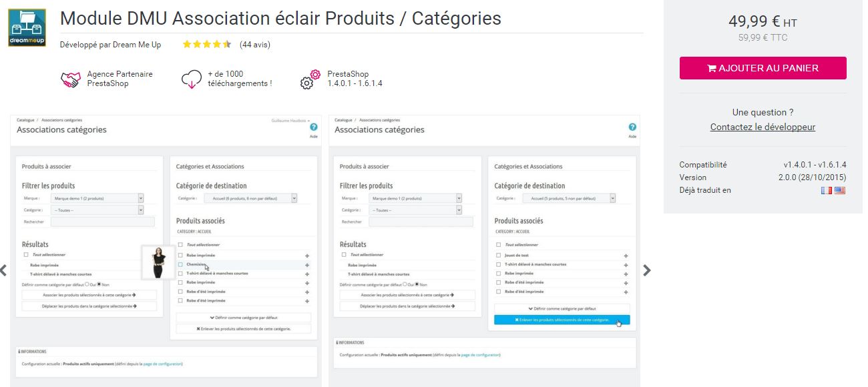Click Associer les produits sélectionnés, left screenshot
Image resolution: width=868 pixels, height=387 pixels.
(x=89, y=294)
